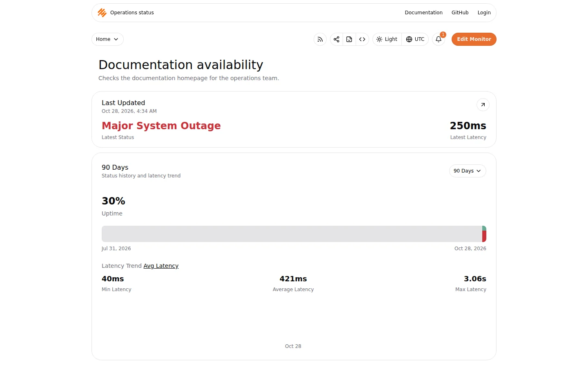Click the Last Updated timestamp text

129,111
